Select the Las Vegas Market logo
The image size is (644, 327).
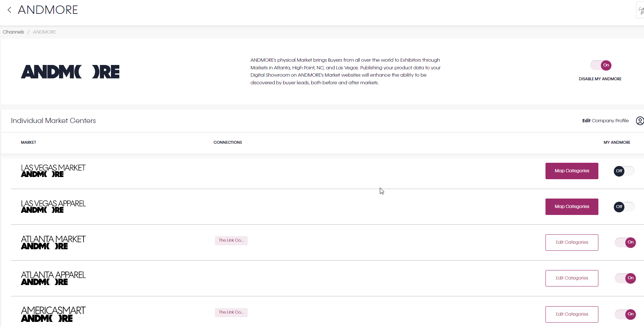pyautogui.click(x=53, y=171)
